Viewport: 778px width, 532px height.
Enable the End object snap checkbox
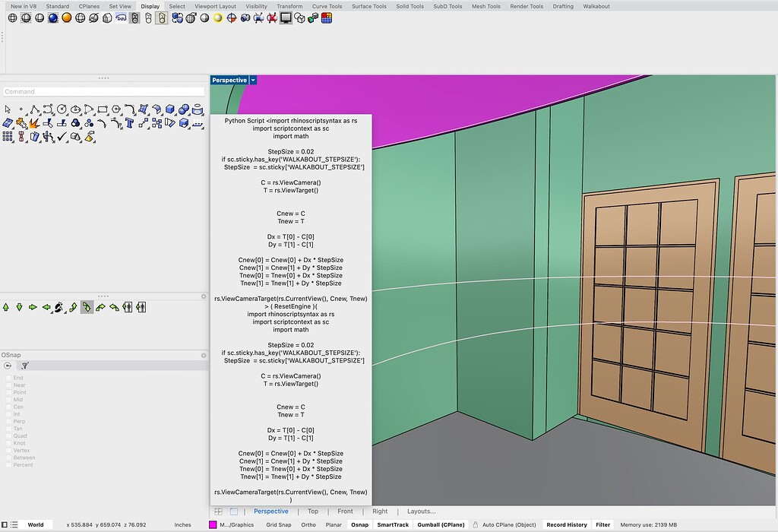click(9, 378)
